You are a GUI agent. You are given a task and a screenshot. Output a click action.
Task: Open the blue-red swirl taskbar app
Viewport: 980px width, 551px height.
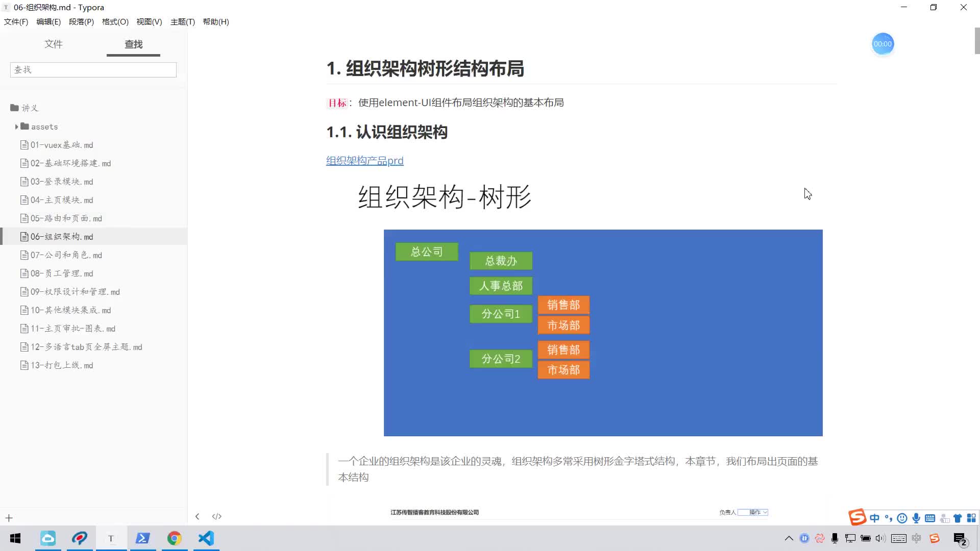[80, 538]
